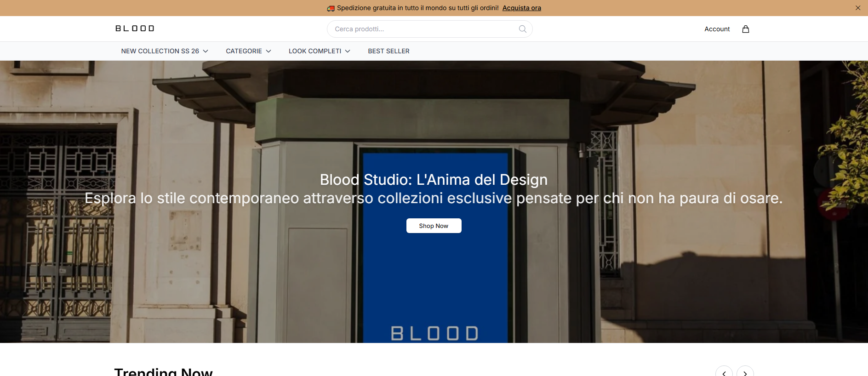The width and height of the screenshot is (868, 376).
Task: Expand the NEW COLLECTION SS 26 menu
Action: click(165, 51)
